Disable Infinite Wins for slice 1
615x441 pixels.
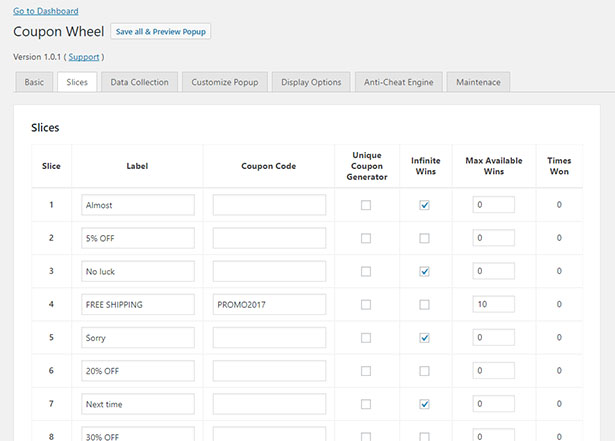point(424,205)
